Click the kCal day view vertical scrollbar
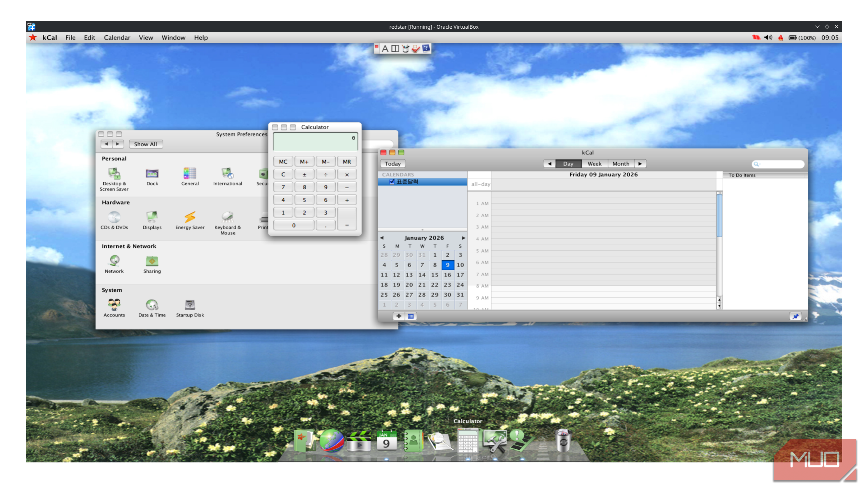This screenshot has height=493, width=868. click(x=719, y=216)
